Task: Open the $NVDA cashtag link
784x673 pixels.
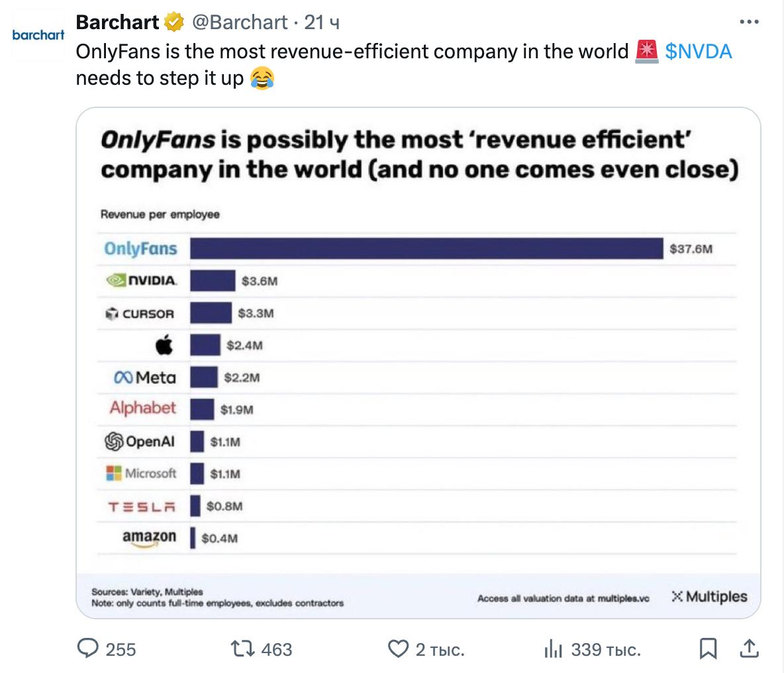Action: (699, 52)
